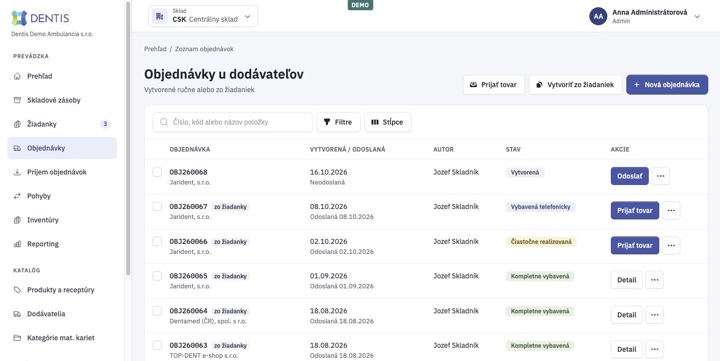Click order number OBJ260068
Viewport: 720px width, 361px height.
click(188, 172)
